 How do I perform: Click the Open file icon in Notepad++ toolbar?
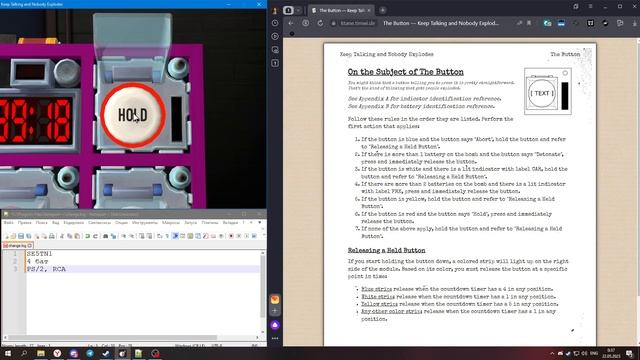tap(13, 236)
